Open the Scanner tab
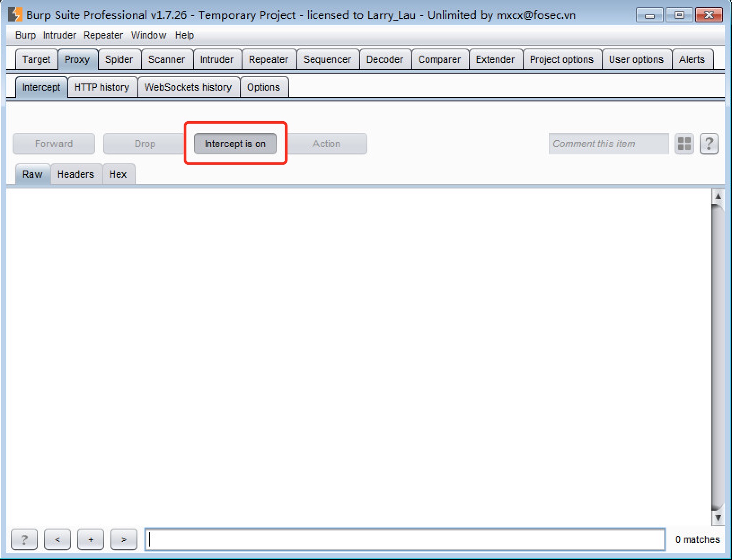Viewport: 732px width, 560px height. tap(167, 59)
